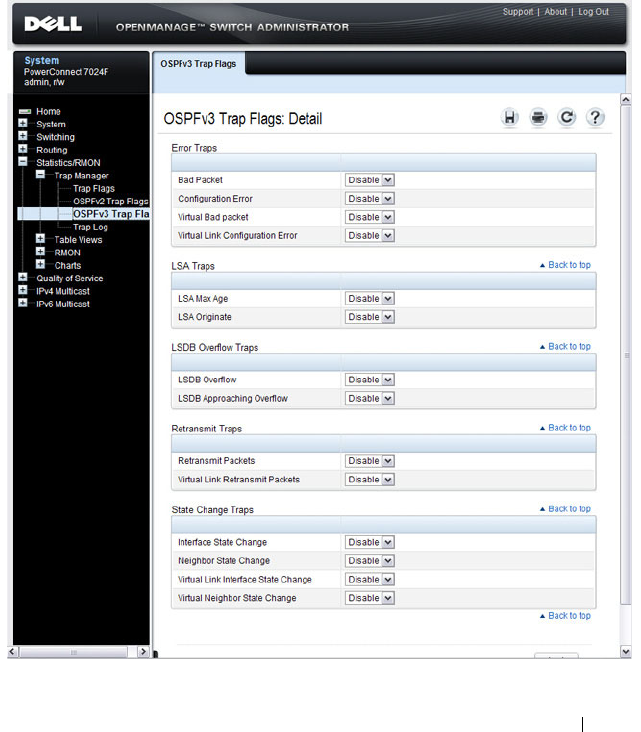Image resolution: width=641 pixels, height=732 pixels.
Task: Select the OSPFv3 Trap Flags tab
Action: (198, 64)
